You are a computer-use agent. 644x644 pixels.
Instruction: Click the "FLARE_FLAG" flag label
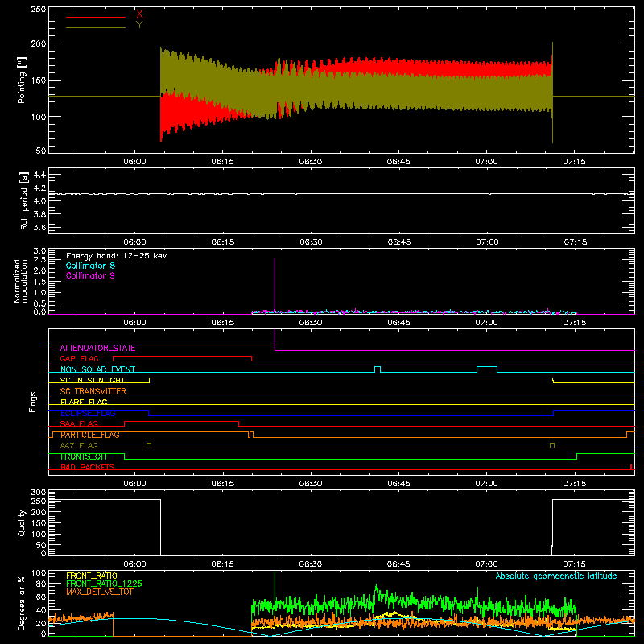[84, 402]
